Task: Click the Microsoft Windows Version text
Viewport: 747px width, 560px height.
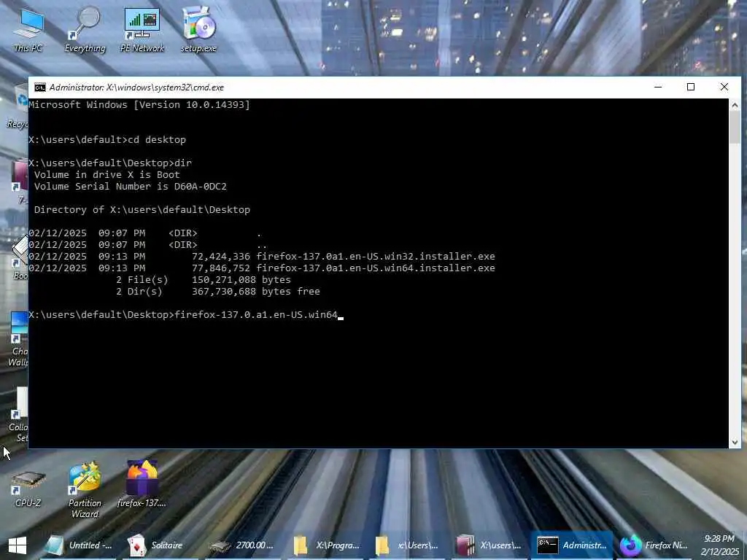Action: pos(139,105)
